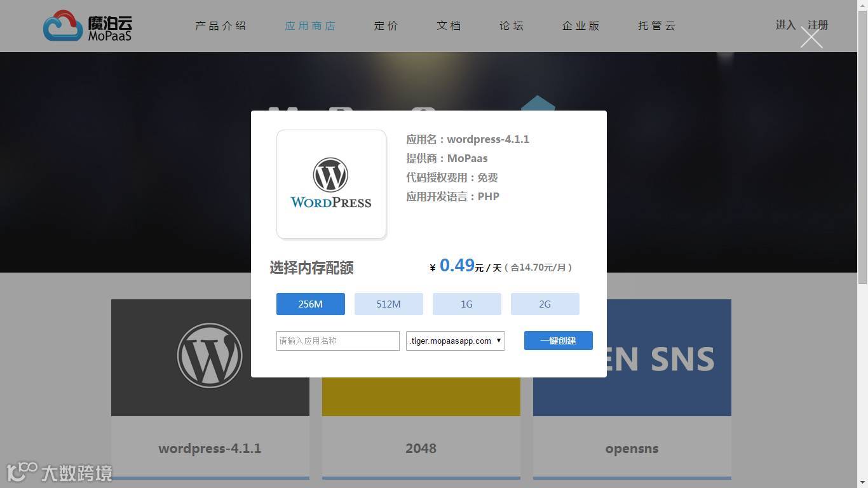The width and height of the screenshot is (868, 488).
Task: Open the 文档 documentation page
Action: click(x=449, y=26)
